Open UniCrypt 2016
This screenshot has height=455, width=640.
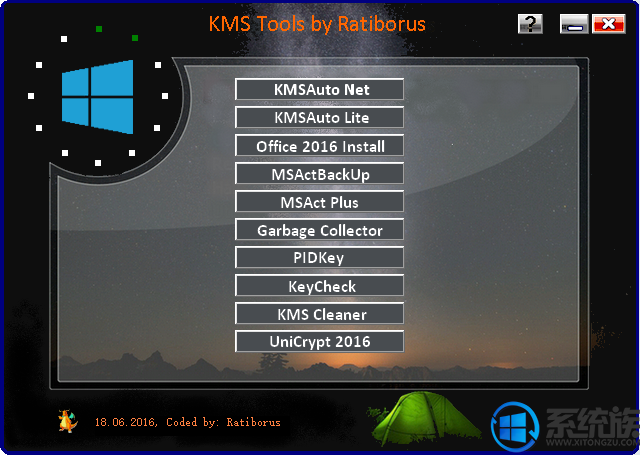[319, 341]
